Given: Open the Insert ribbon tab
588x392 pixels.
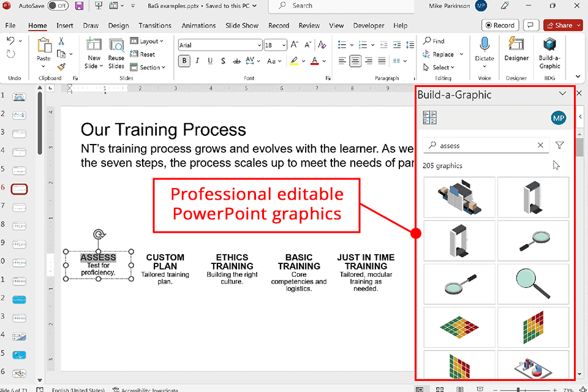Looking at the screenshot, I should pyautogui.click(x=65, y=26).
